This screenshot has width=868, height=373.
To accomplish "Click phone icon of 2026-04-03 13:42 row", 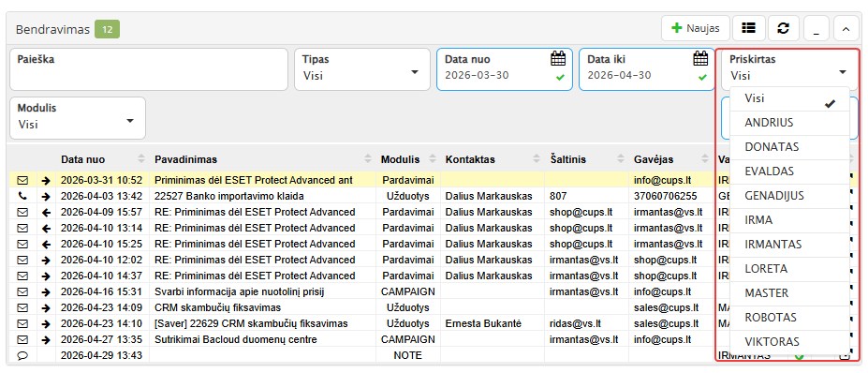I will [x=22, y=196].
